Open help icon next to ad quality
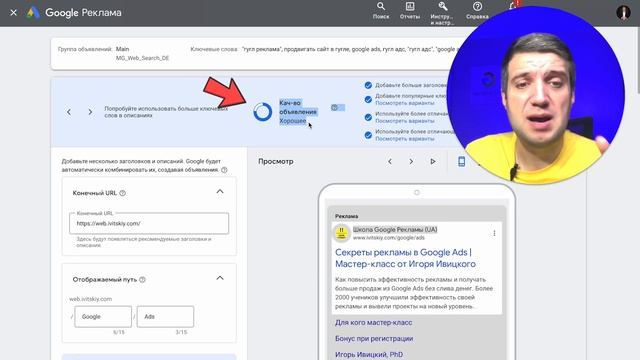 [x=335, y=108]
